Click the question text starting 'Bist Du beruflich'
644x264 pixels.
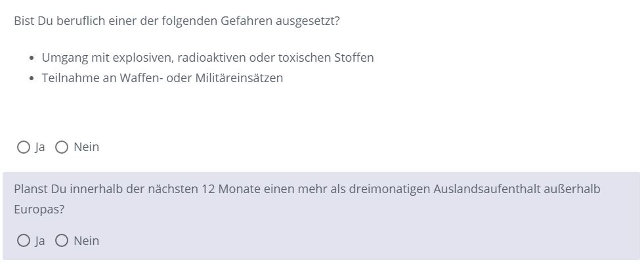pos(177,21)
